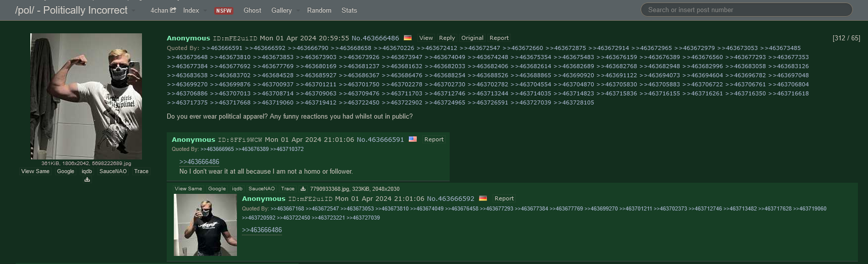Click poster ID 8FFi9WCW

(240, 140)
